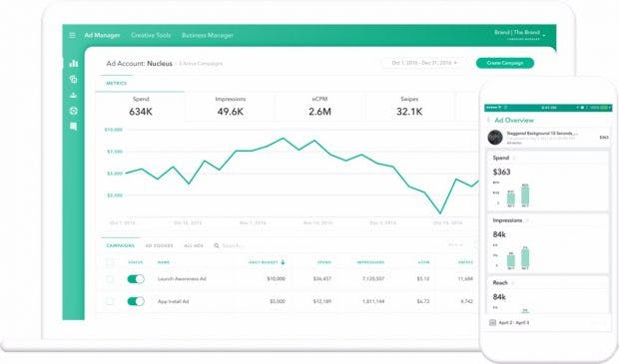Click the Create Campaign button
This screenshot has width=619, height=364.
pyautogui.click(x=505, y=63)
